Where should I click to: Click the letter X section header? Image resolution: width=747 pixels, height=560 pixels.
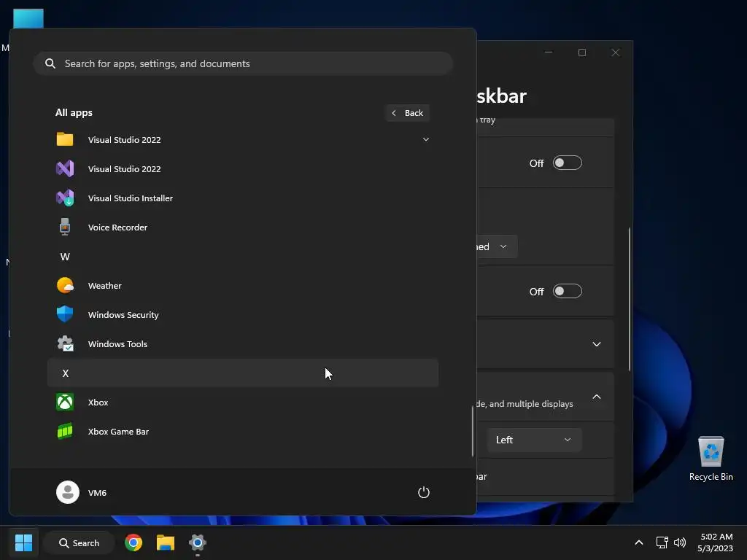pos(242,373)
